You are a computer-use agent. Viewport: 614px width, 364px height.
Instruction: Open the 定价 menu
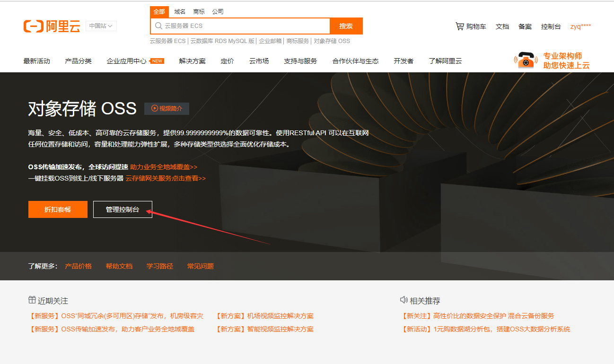pyautogui.click(x=227, y=61)
